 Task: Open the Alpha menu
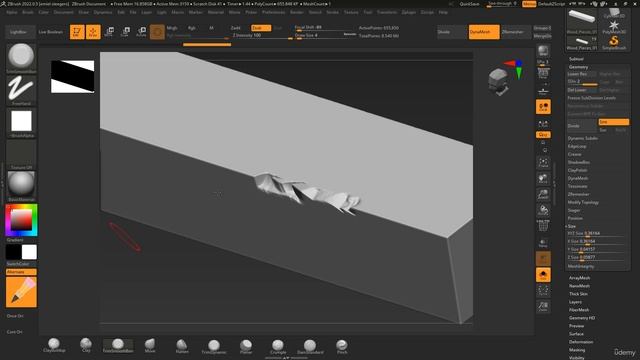coord(11,12)
